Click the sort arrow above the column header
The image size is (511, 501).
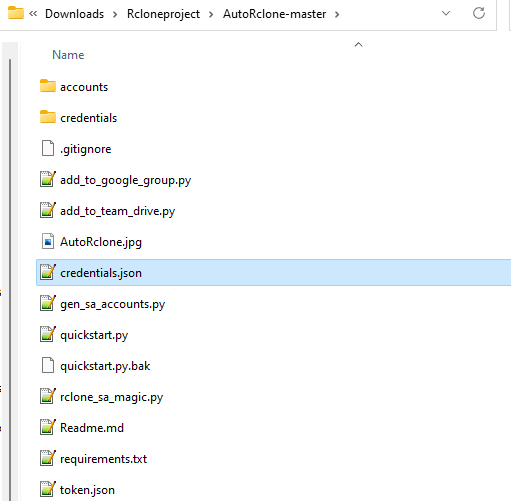tap(358, 44)
